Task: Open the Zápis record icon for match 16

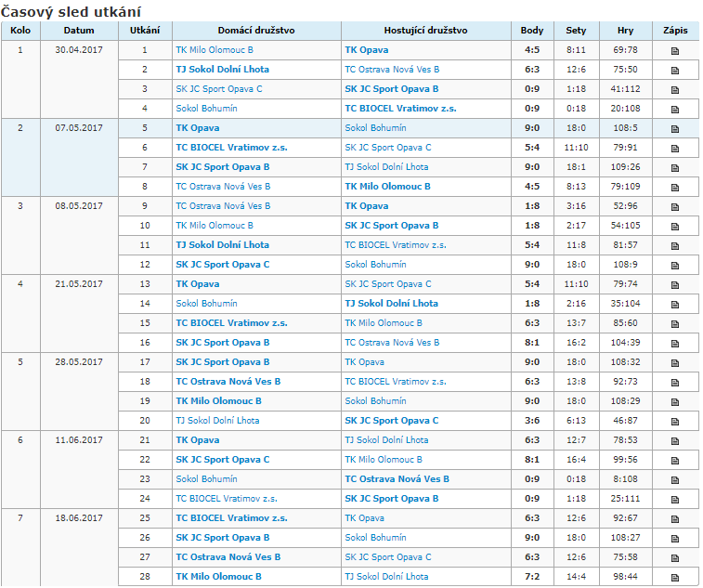Action: coord(675,343)
